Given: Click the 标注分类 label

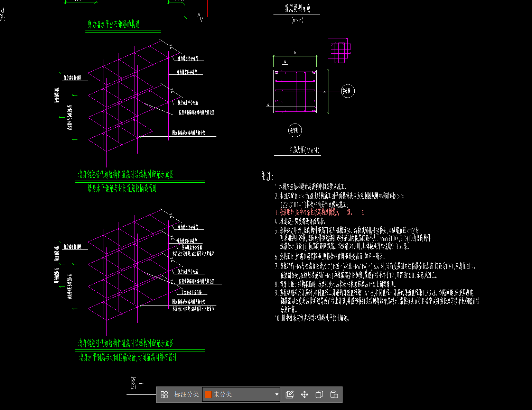Looking at the screenshot, I should [187, 394].
